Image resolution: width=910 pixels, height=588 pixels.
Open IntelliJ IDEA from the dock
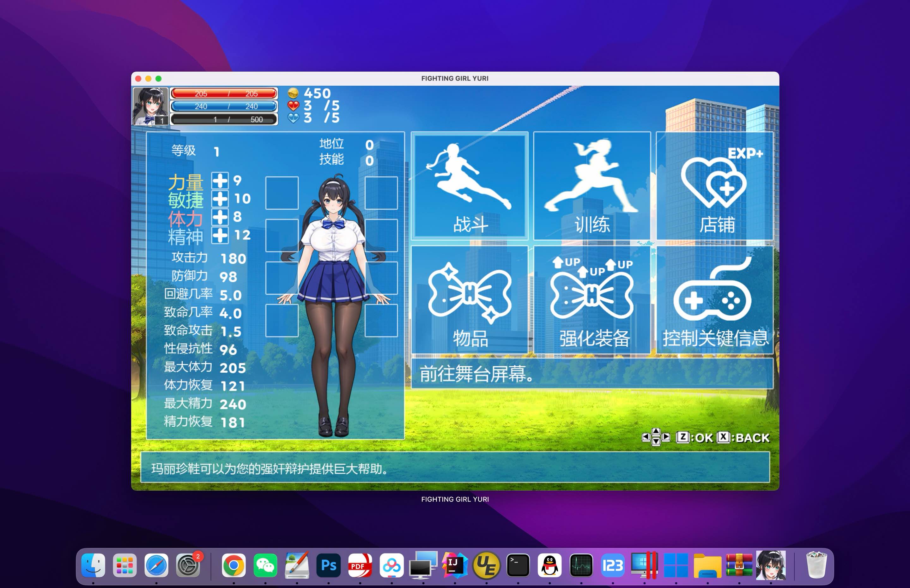coord(455,566)
